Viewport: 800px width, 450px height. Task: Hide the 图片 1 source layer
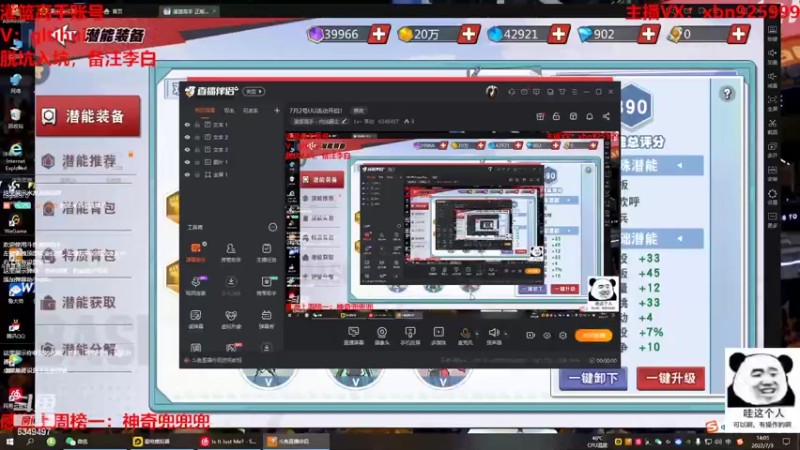click(x=187, y=162)
